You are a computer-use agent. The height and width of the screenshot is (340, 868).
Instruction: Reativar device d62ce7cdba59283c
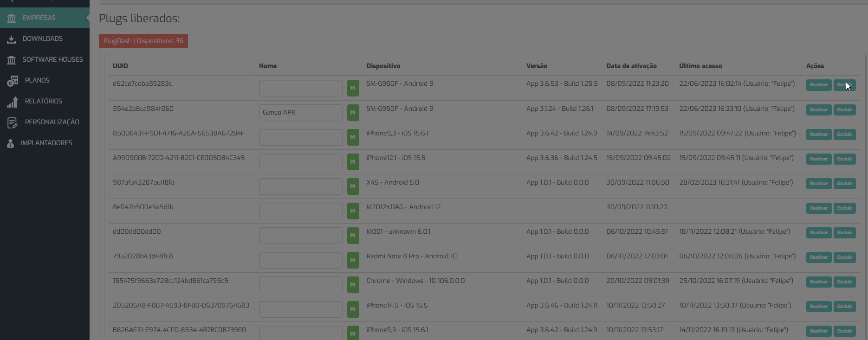click(819, 85)
